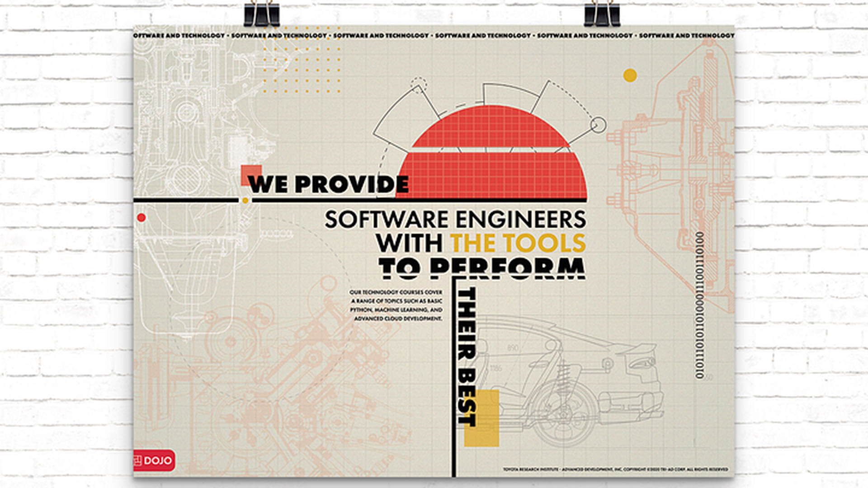Click the WE PROVIDE heading
Image resolution: width=868 pixels, height=488 pixels.
328,185
